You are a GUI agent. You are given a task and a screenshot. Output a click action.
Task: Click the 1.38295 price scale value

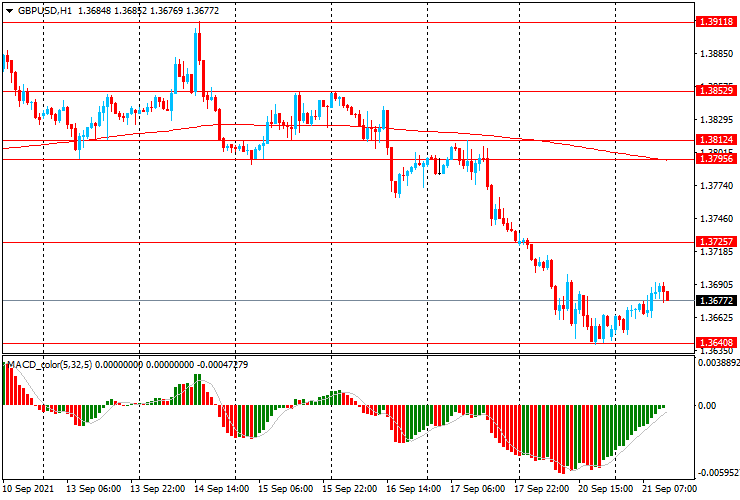716,120
